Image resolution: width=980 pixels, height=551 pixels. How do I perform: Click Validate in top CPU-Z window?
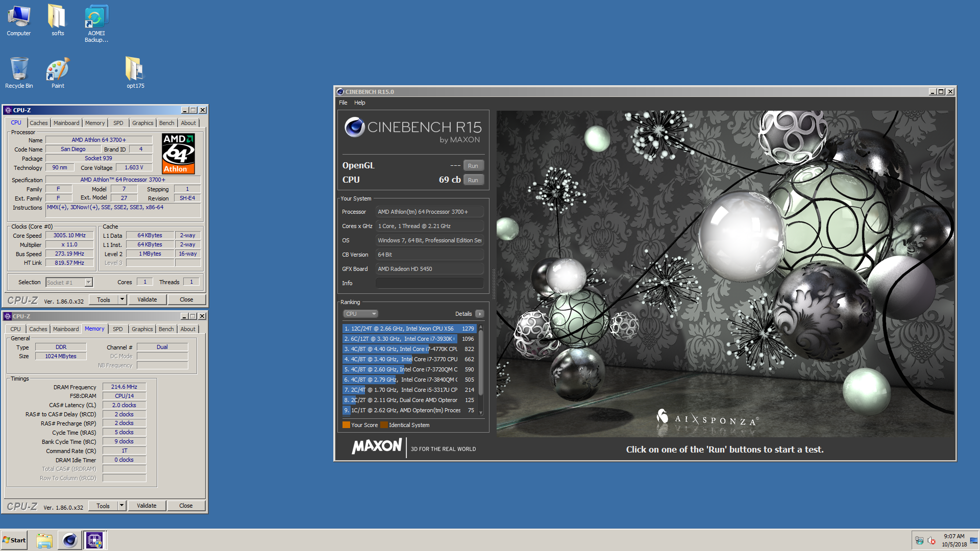point(147,299)
